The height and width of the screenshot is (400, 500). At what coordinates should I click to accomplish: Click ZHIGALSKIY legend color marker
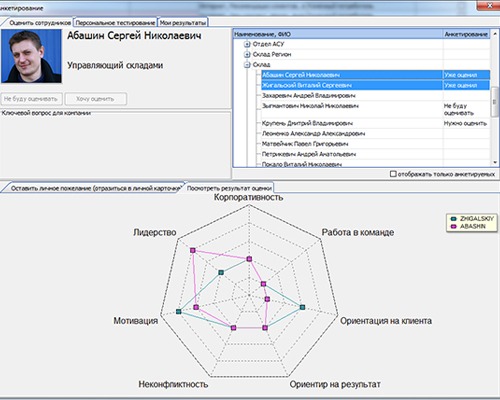pos(453,219)
